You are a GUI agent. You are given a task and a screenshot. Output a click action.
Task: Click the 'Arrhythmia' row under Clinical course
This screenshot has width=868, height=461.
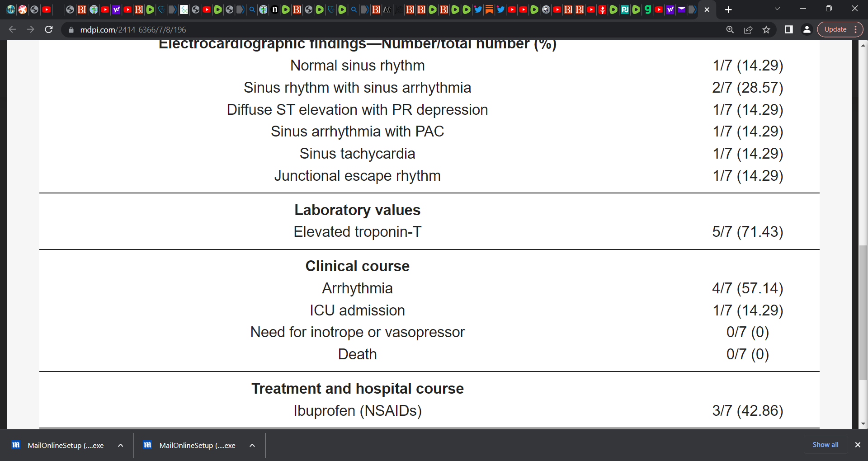point(357,288)
